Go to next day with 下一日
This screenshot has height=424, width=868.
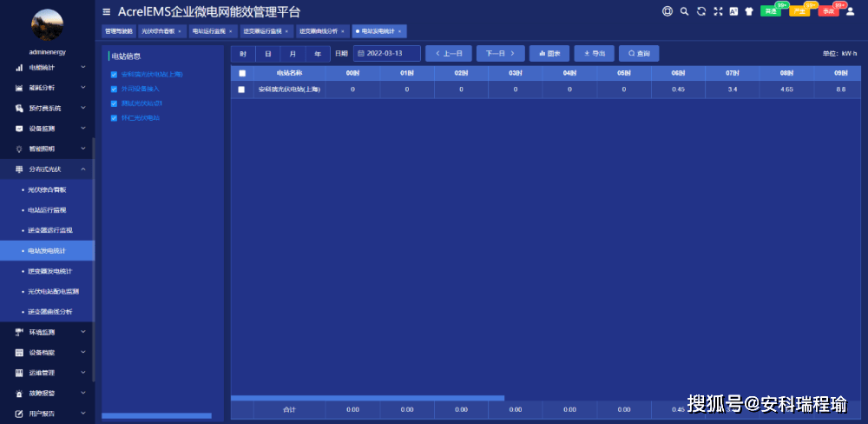pyautogui.click(x=501, y=53)
